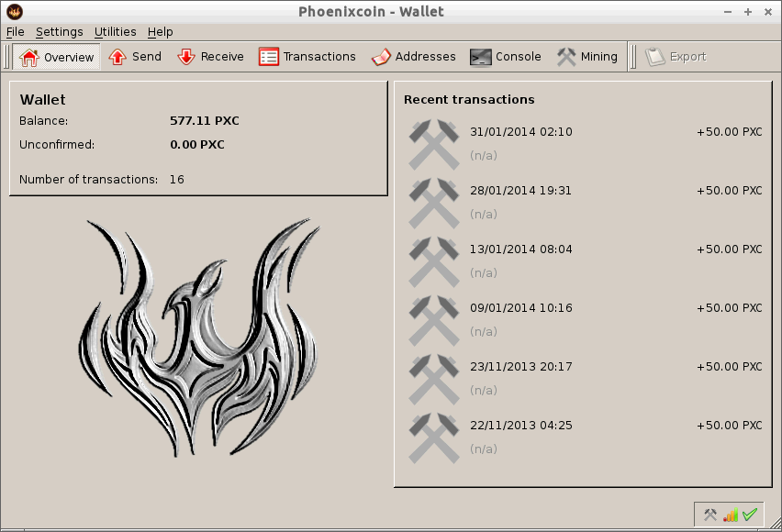
Task: Select the date 13/01/2014 08:04
Action: 521,249
